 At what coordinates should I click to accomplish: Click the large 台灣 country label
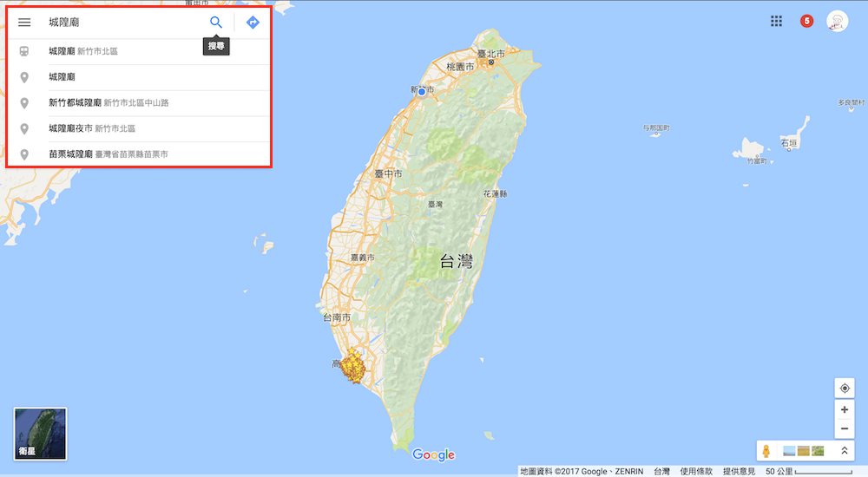coord(457,261)
